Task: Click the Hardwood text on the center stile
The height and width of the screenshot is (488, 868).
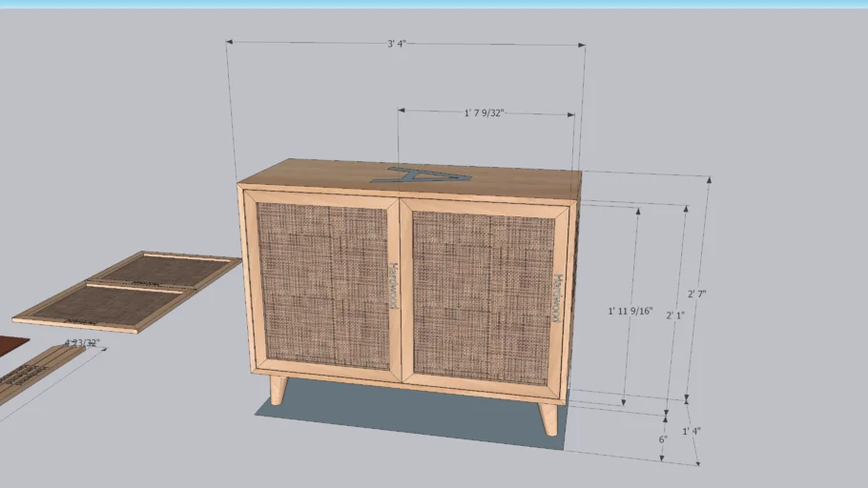Action: (392, 284)
